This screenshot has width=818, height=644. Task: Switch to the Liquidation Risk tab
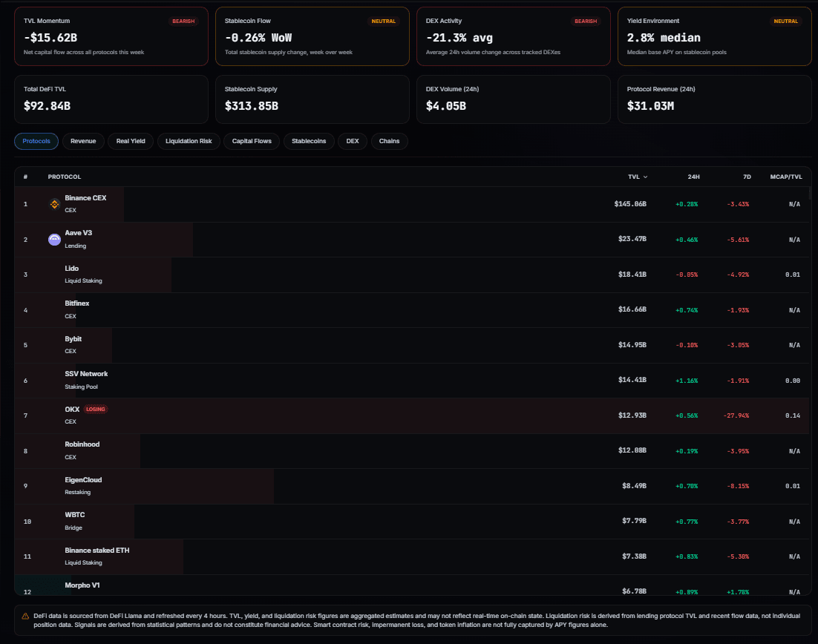(x=189, y=141)
